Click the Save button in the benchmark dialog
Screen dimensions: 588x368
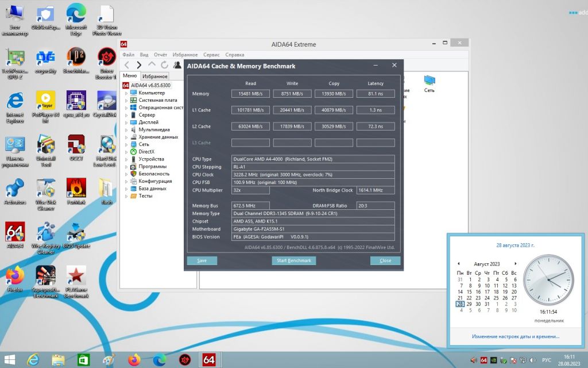click(x=202, y=260)
